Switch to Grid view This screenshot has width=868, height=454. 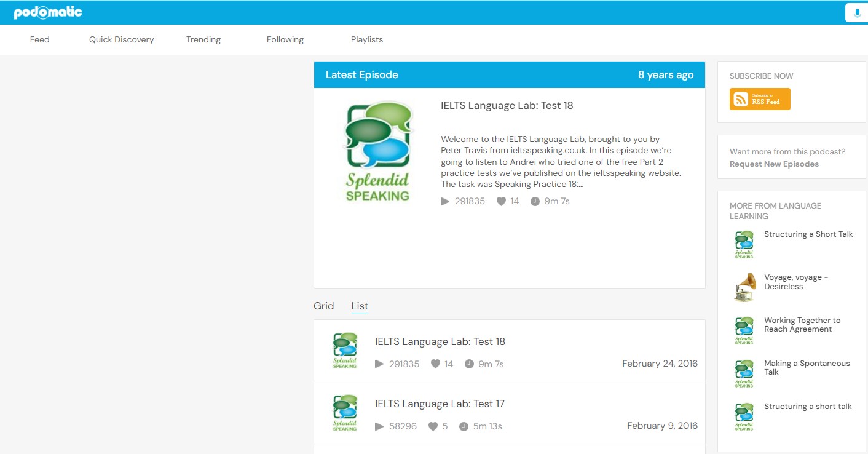click(324, 306)
